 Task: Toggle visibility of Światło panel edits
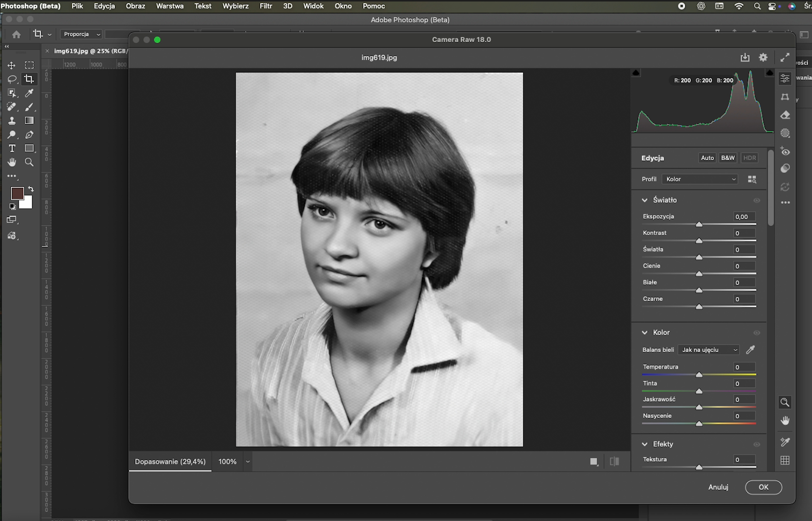pos(757,200)
